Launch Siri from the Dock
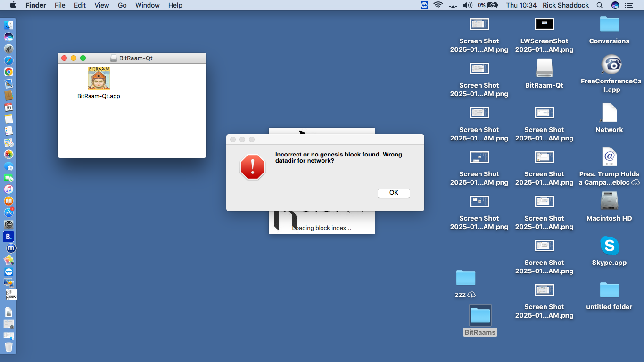Screen dimensions: 644x362 tap(8, 37)
